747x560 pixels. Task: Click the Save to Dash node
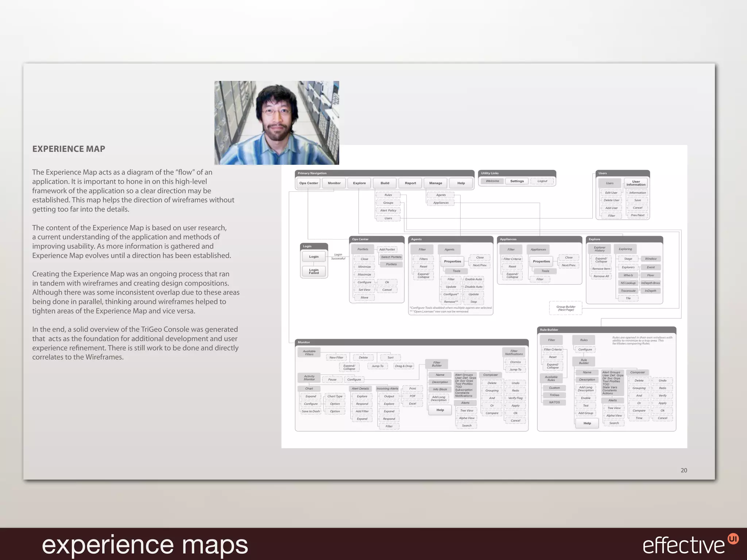[x=311, y=411]
